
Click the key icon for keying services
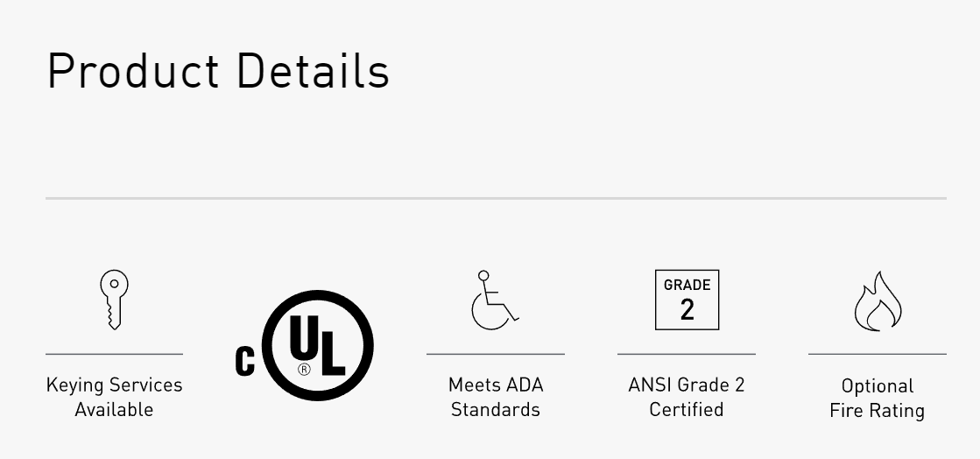(x=114, y=300)
